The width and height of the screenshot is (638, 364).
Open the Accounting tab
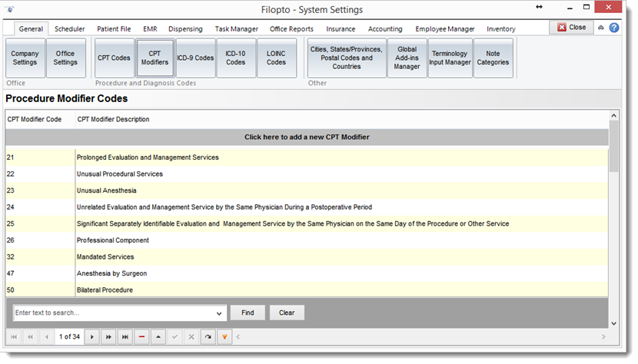385,29
